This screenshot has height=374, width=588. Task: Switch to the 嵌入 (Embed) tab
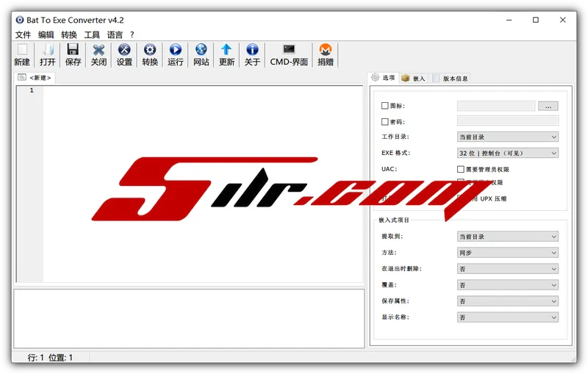pyautogui.click(x=413, y=79)
